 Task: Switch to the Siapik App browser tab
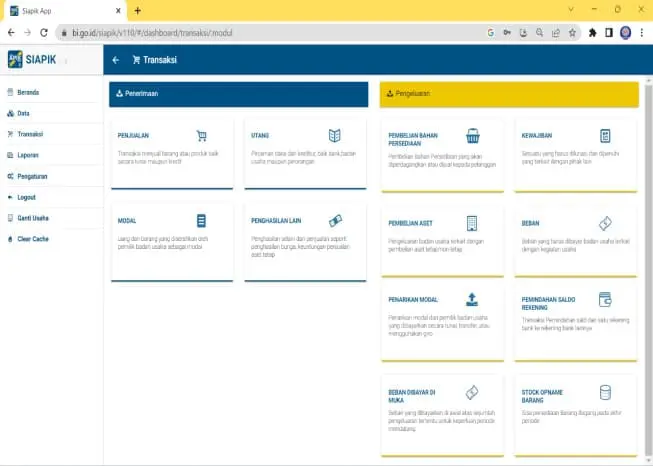63,11
